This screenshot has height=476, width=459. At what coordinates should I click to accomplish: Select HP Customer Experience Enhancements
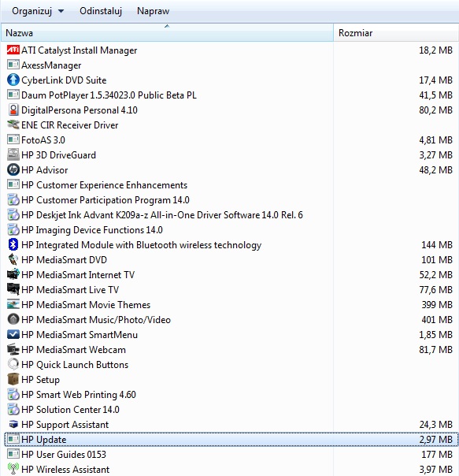[231, 184]
